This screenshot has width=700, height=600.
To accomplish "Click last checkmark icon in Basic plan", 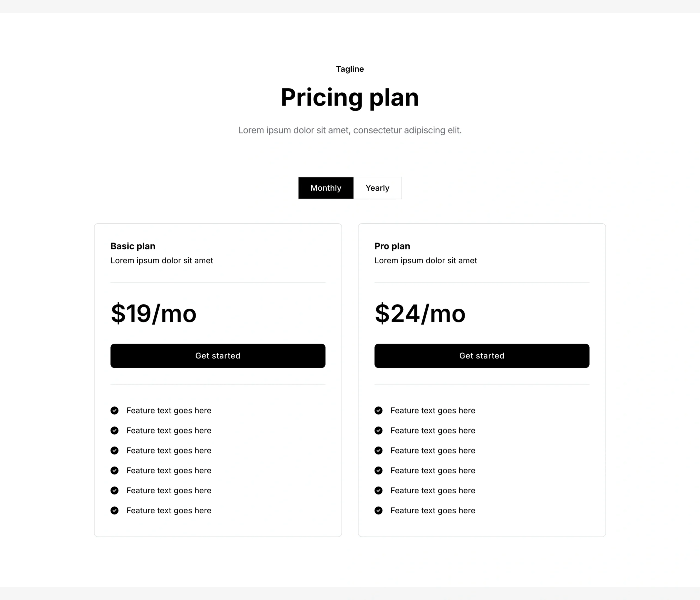I will tap(115, 511).
